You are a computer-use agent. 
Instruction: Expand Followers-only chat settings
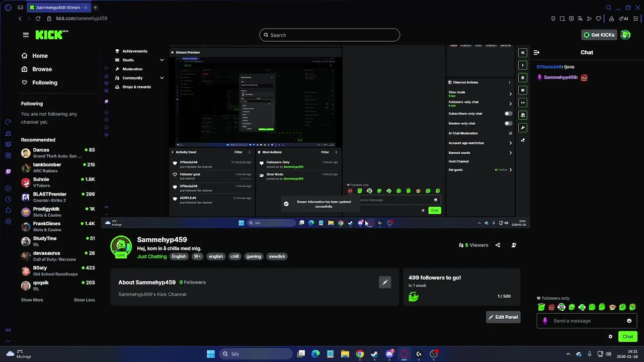pos(510,104)
